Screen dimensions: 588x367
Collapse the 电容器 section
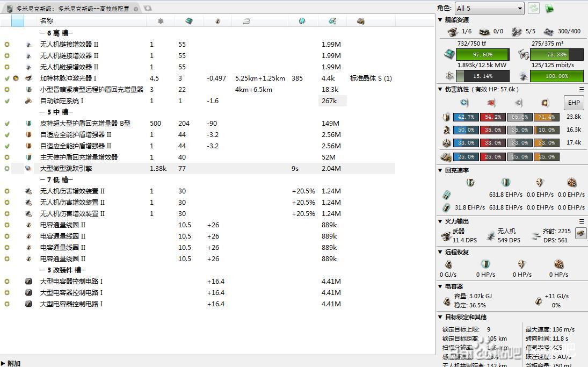coord(441,286)
